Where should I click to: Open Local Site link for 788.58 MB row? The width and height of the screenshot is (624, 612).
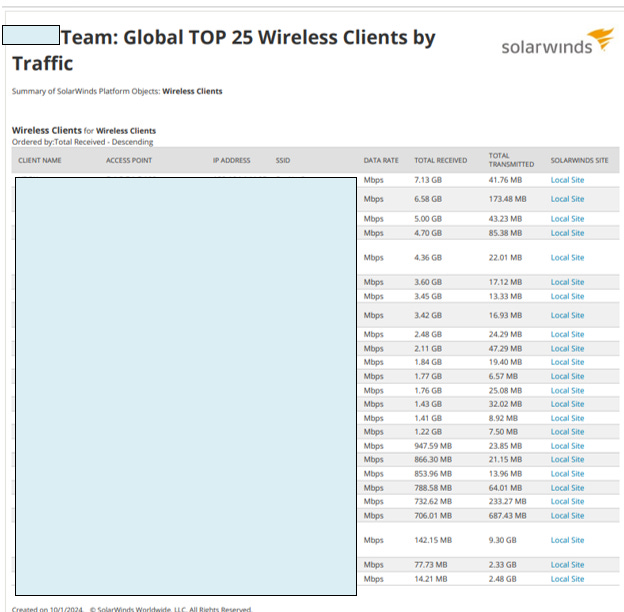point(567,488)
